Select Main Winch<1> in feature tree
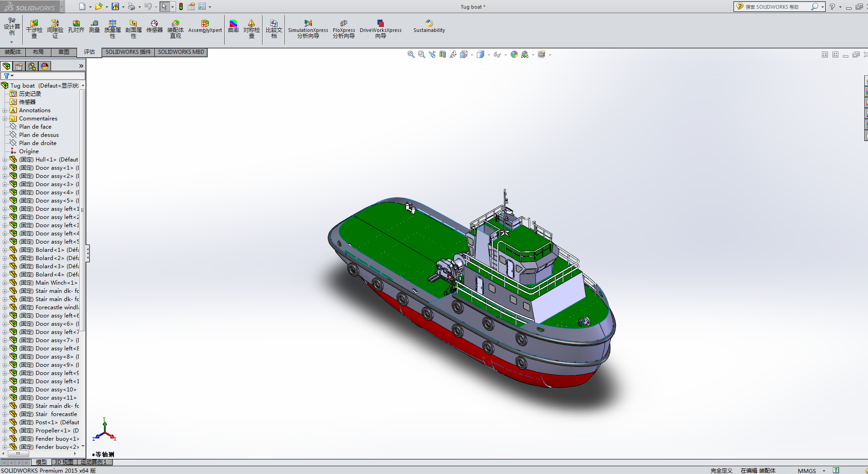This screenshot has width=868, height=474. click(x=56, y=283)
